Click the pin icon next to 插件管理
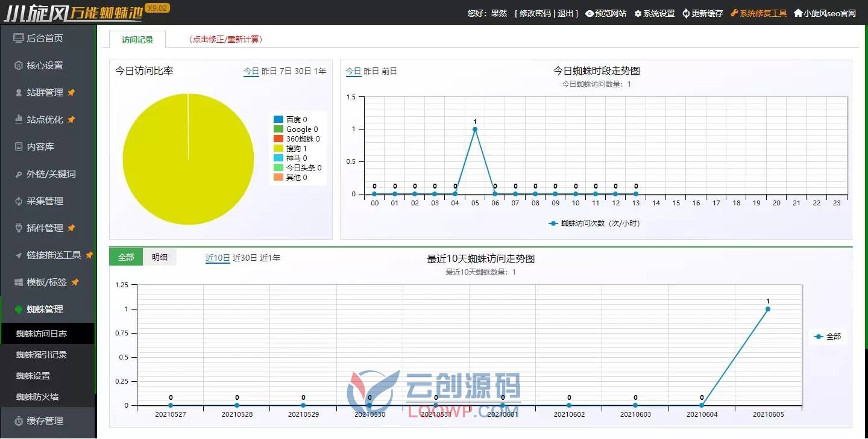Viewport: 868px width, 439px height. [x=71, y=228]
